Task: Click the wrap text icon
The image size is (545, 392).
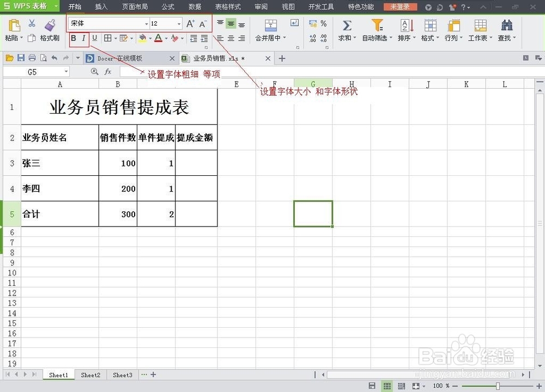Action: click(x=294, y=23)
